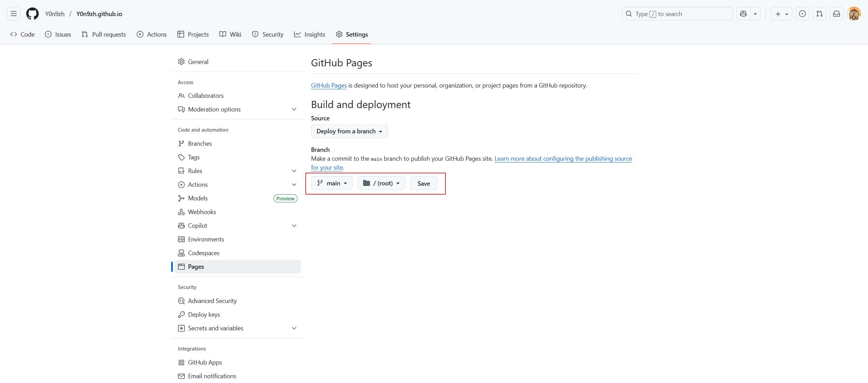
Task: Expand sidebar Copilot section chevron
Action: coord(294,226)
